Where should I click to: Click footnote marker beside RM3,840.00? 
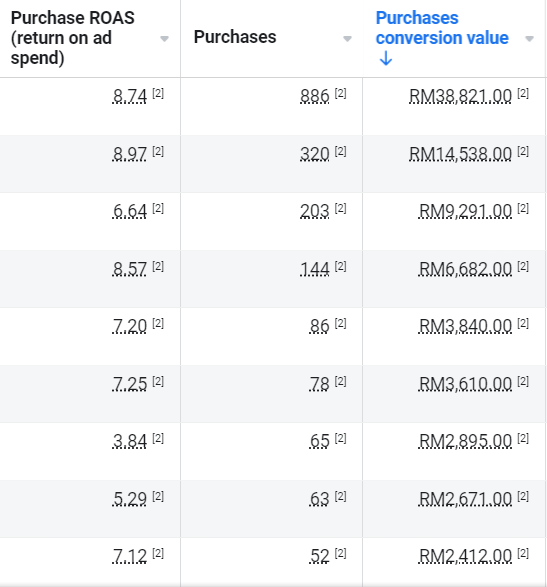pyautogui.click(x=523, y=323)
